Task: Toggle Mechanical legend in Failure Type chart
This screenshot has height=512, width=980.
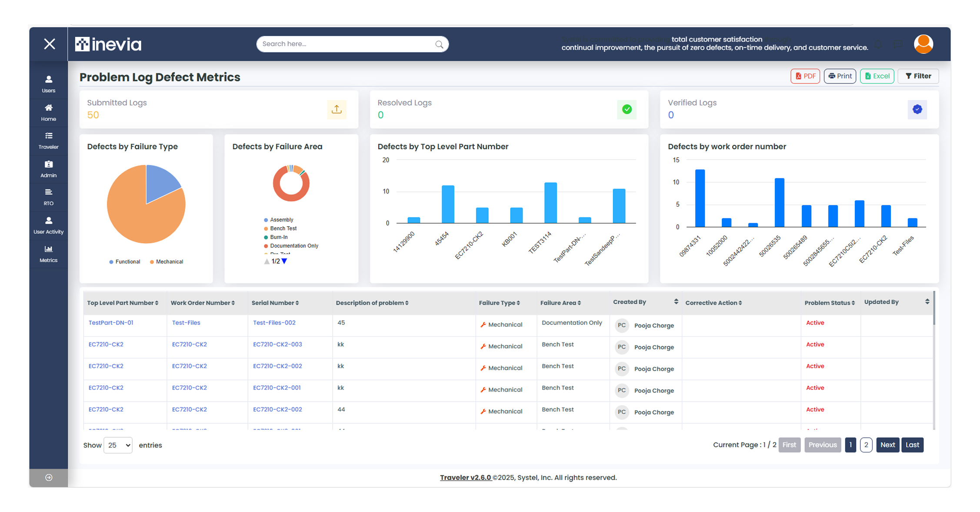Action: [166, 262]
